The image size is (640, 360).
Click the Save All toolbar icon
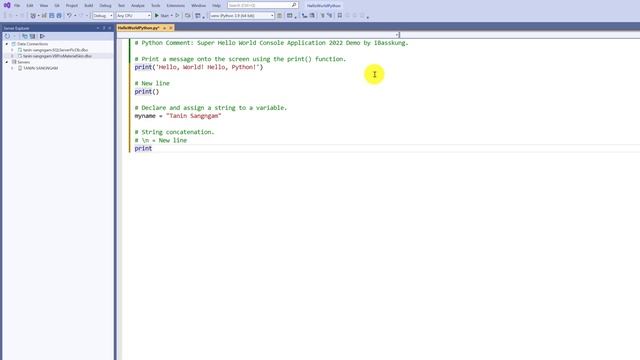point(59,16)
